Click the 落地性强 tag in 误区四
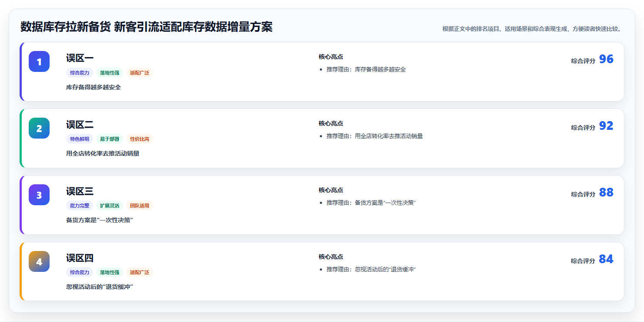The height and width of the screenshot is (322, 644). (x=110, y=272)
